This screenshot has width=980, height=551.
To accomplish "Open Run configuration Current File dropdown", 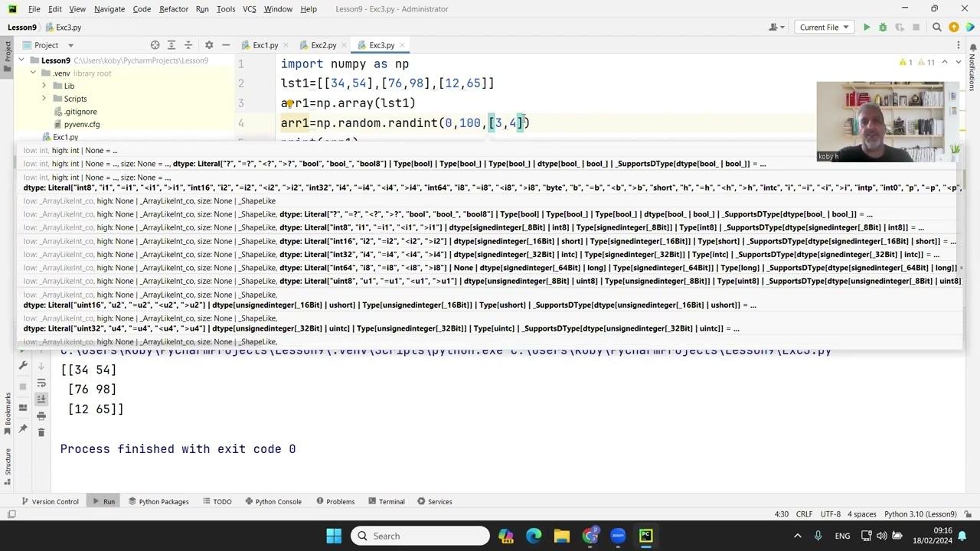I will (824, 28).
